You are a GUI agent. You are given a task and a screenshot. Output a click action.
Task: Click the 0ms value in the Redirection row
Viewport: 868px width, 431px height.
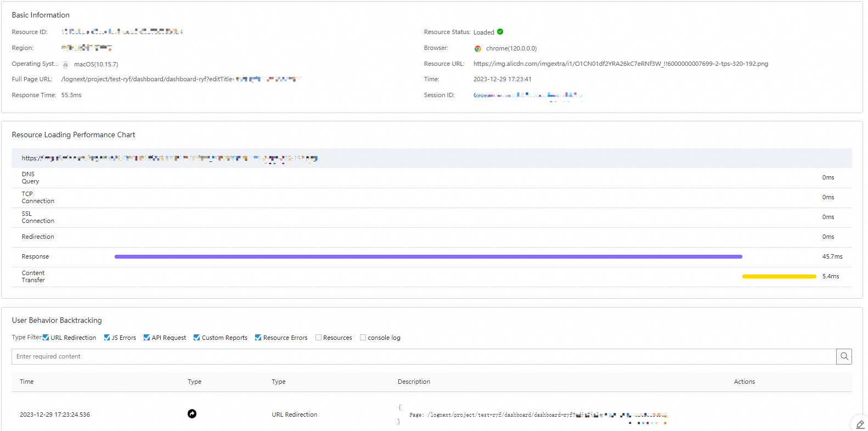pos(828,237)
